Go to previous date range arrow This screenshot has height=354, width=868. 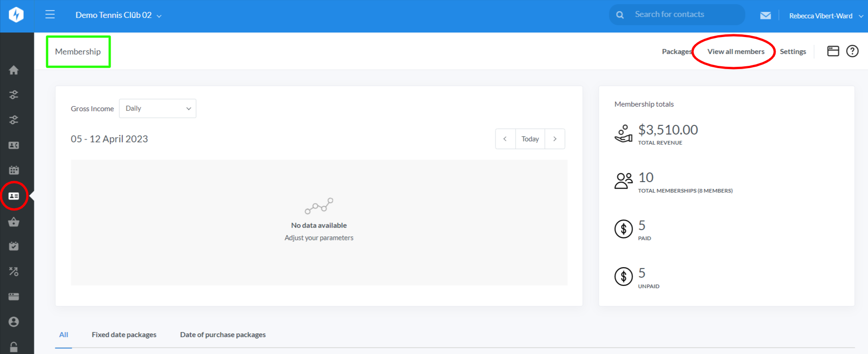click(x=505, y=139)
